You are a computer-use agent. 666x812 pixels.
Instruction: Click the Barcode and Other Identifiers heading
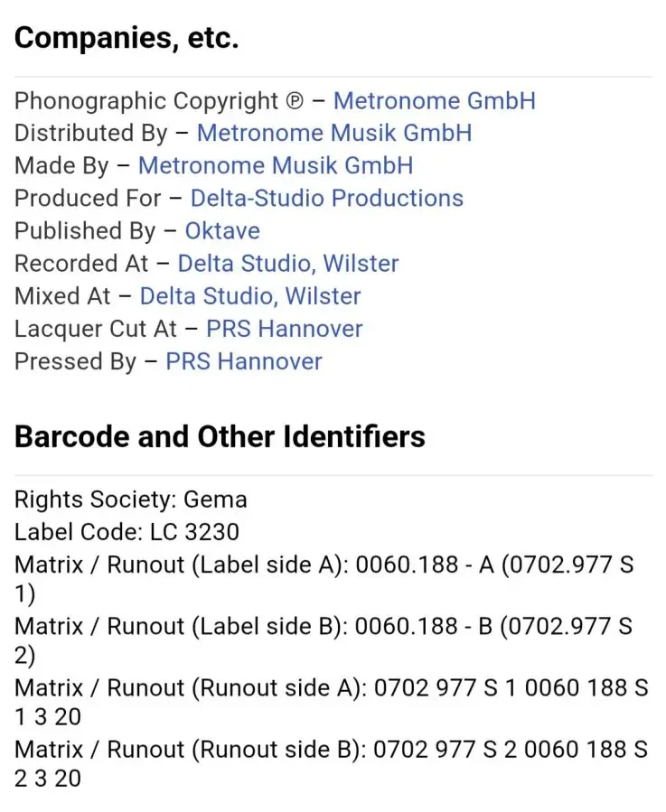coord(220,436)
